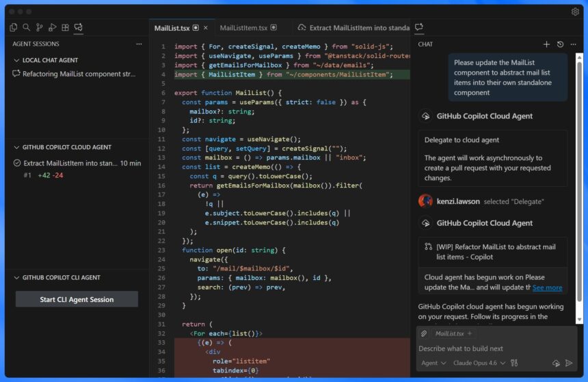Viewport: 588px width, 382px height.
Task: Start a CLI Agent Session
Action: (77, 299)
